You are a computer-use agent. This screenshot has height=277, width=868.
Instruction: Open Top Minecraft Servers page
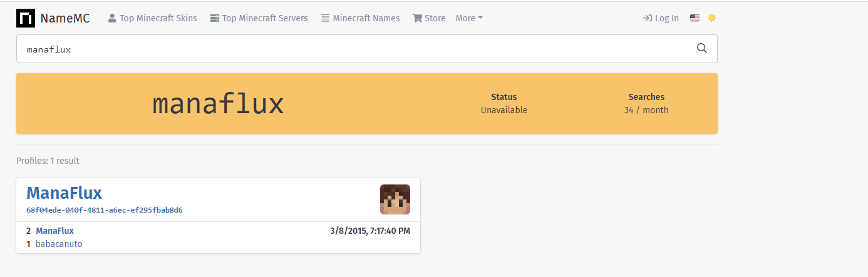(x=259, y=18)
